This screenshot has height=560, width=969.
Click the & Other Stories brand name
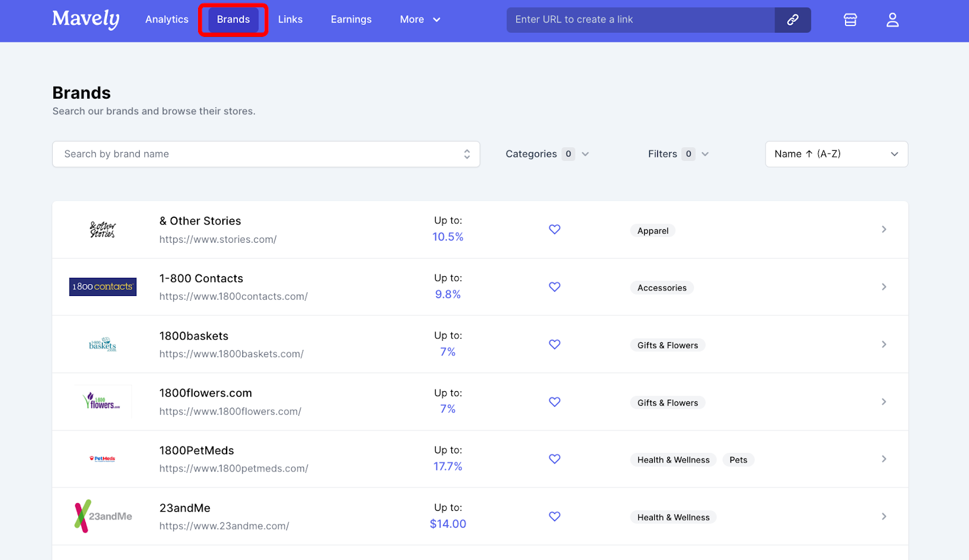pyautogui.click(x=200, y=221)
